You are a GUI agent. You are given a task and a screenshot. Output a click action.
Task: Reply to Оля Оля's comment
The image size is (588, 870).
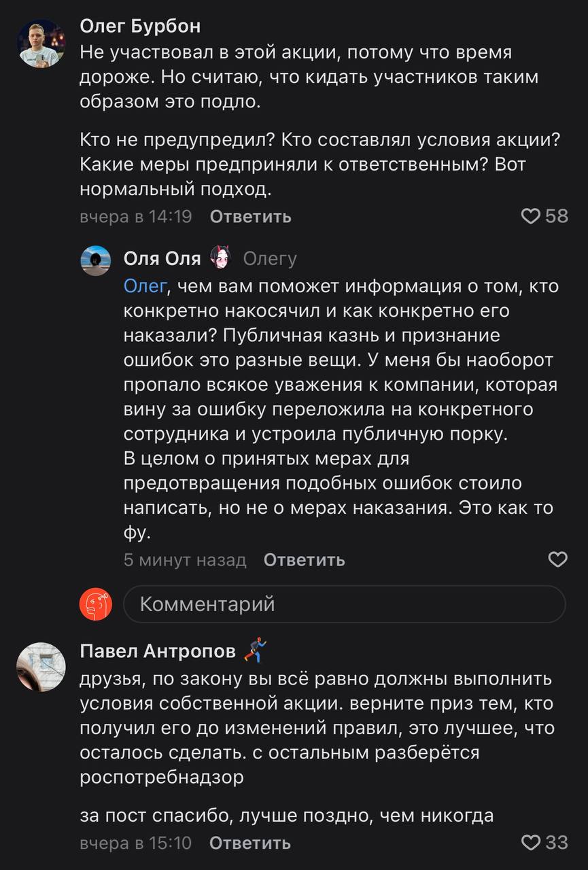pyautogui.click(x=304, y=560)
